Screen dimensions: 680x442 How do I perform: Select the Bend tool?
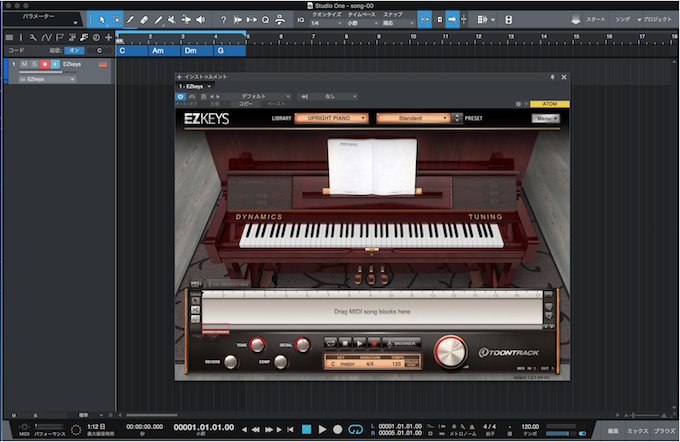point(186,20)
